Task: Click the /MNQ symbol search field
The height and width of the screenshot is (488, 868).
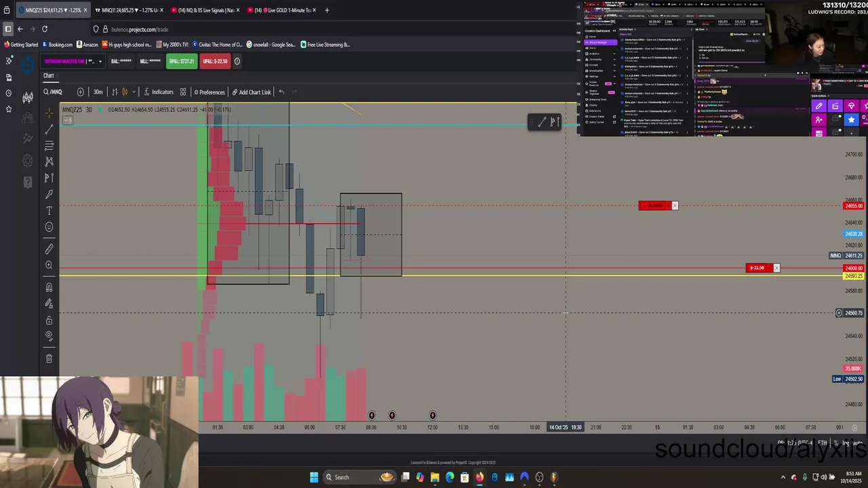Action: click(x=53, y=92)
